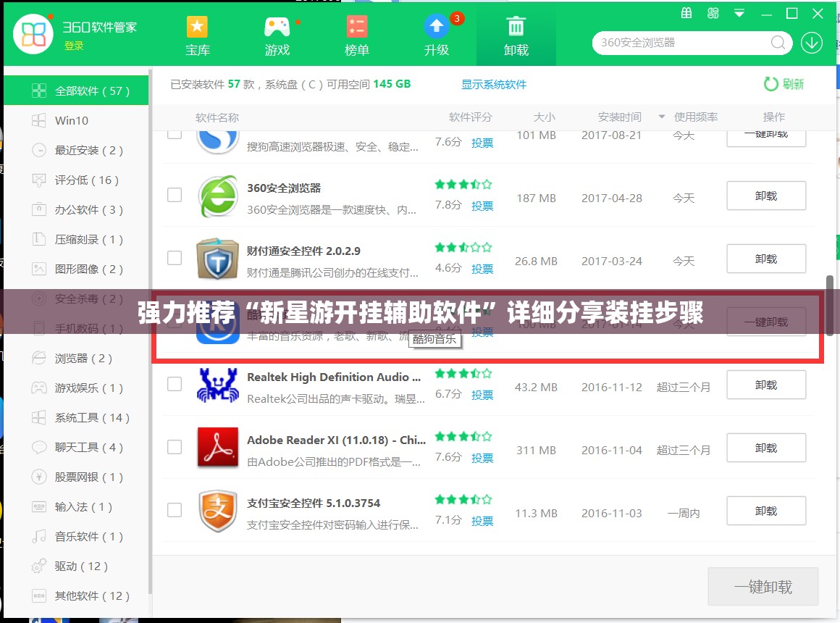Check the 360安全浏览器 row checkbox

pos(175,195)
